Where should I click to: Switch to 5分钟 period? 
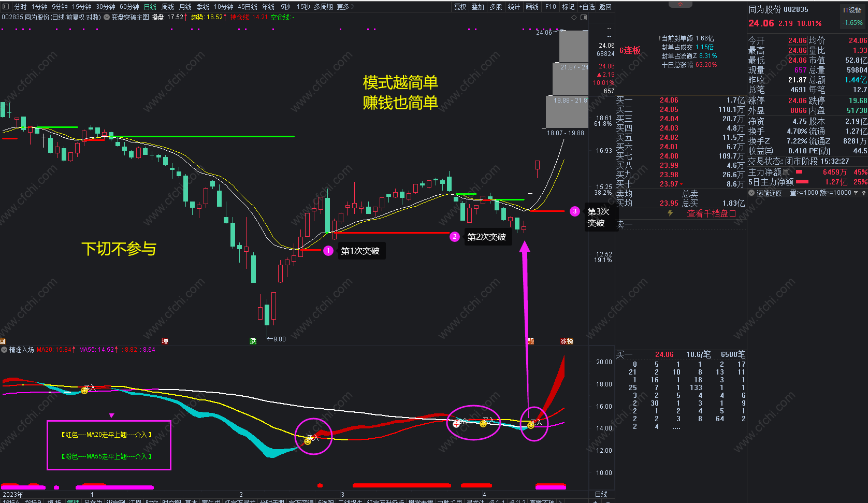coord(60,7)
